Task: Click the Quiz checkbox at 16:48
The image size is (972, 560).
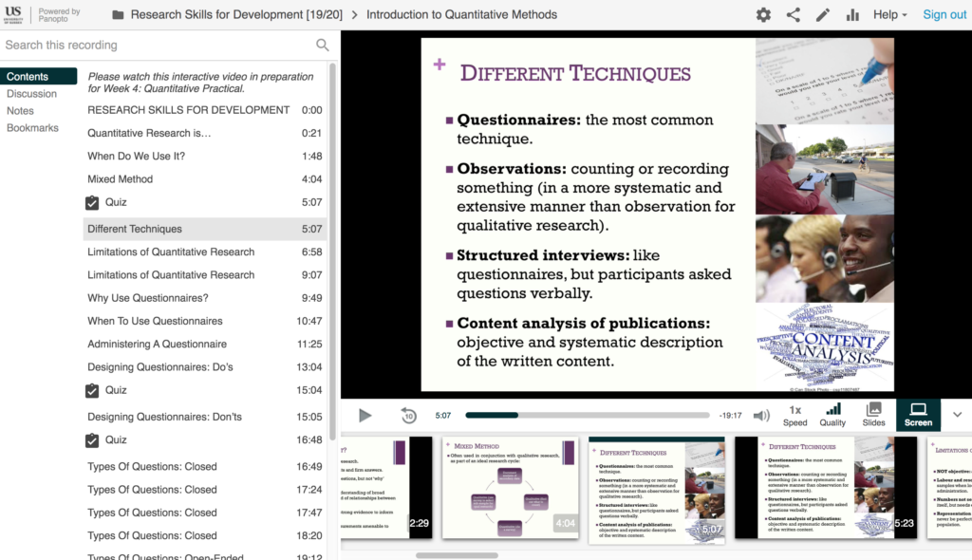Action: [91, 439]
